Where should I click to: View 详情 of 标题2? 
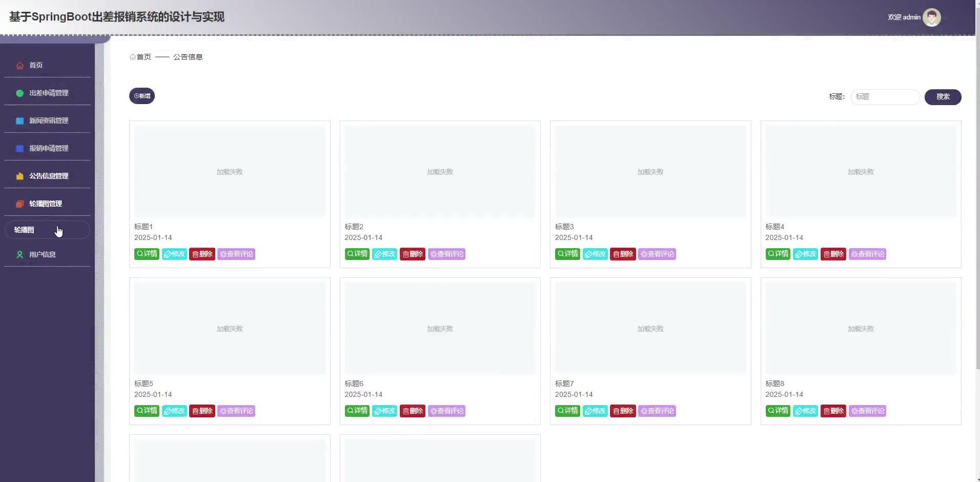(x=357, y=254)
